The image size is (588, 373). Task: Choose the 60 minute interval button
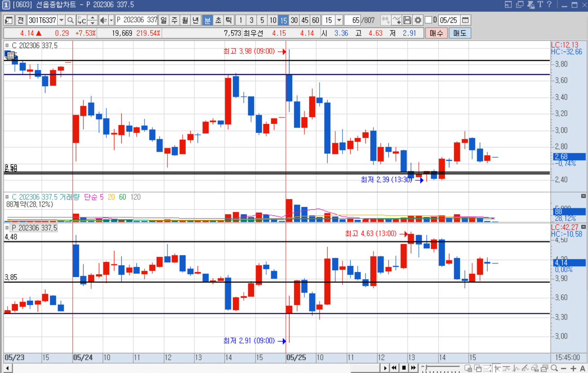pyautogui.click(x=315, y=20)
